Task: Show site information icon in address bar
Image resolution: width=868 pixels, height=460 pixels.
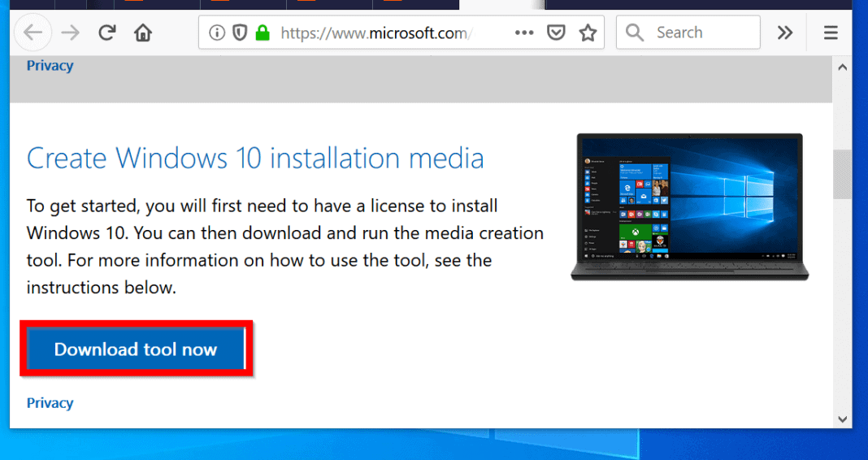Action: [217, 33]
